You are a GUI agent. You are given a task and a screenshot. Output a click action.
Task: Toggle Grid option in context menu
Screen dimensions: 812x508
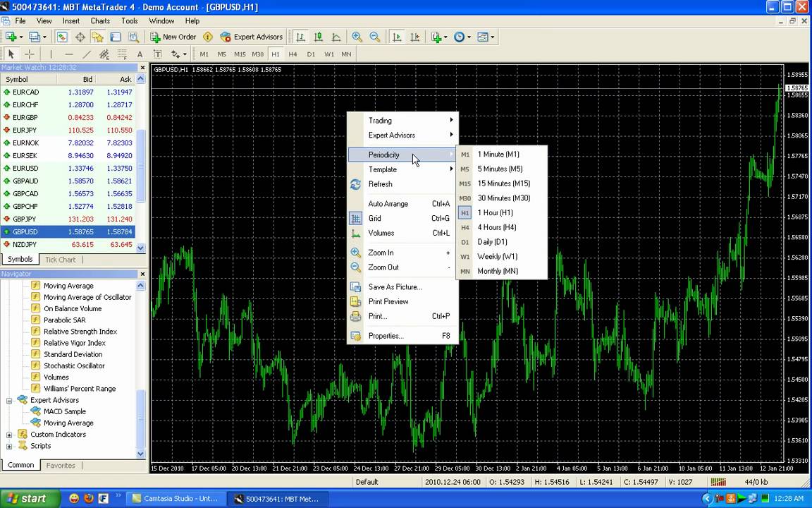pyautogui.click(x=402, y=218)
